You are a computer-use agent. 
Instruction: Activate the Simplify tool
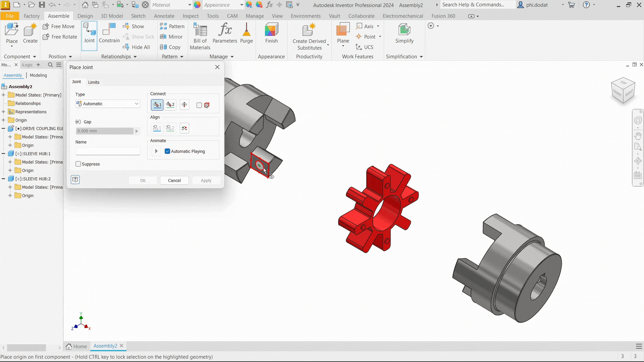(x=404, y=33)
